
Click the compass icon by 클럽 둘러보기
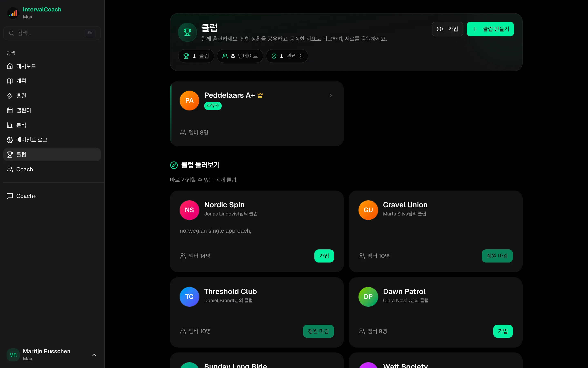tap(174, 165)
